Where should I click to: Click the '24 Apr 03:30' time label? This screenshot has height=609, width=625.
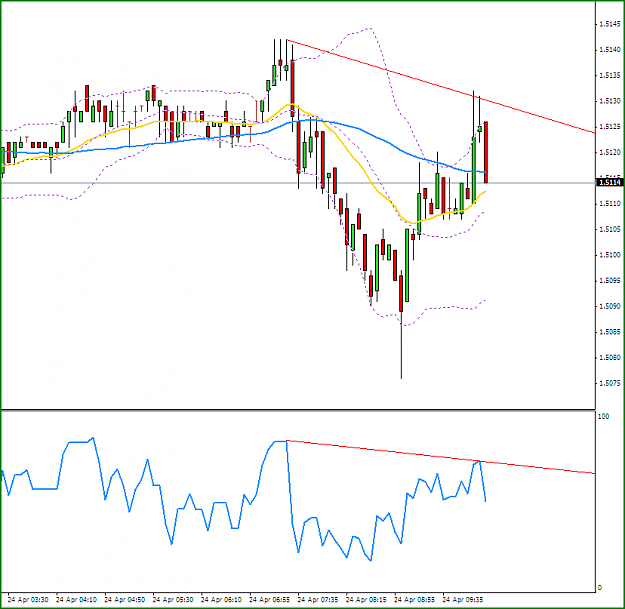point(28,600)
